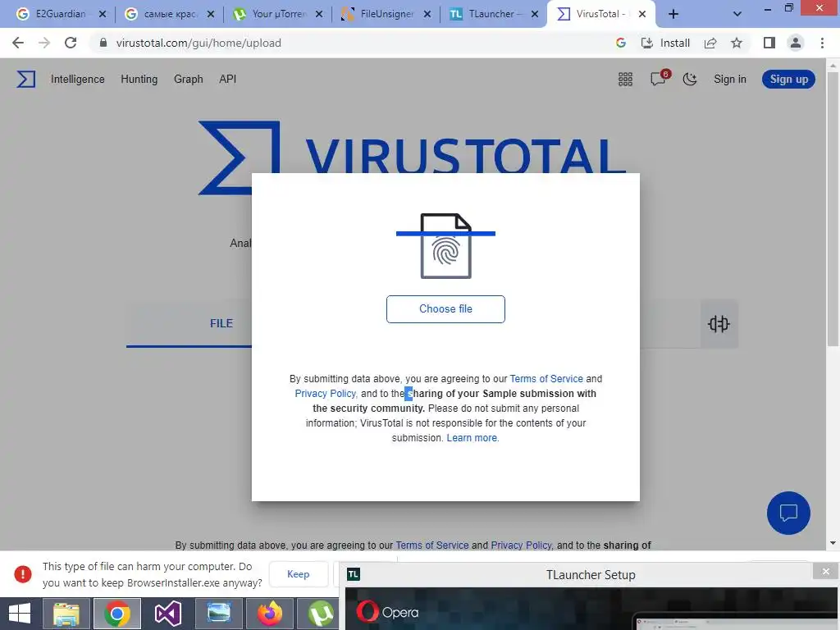Click the Chrome taskbar icon

point(117,614)
